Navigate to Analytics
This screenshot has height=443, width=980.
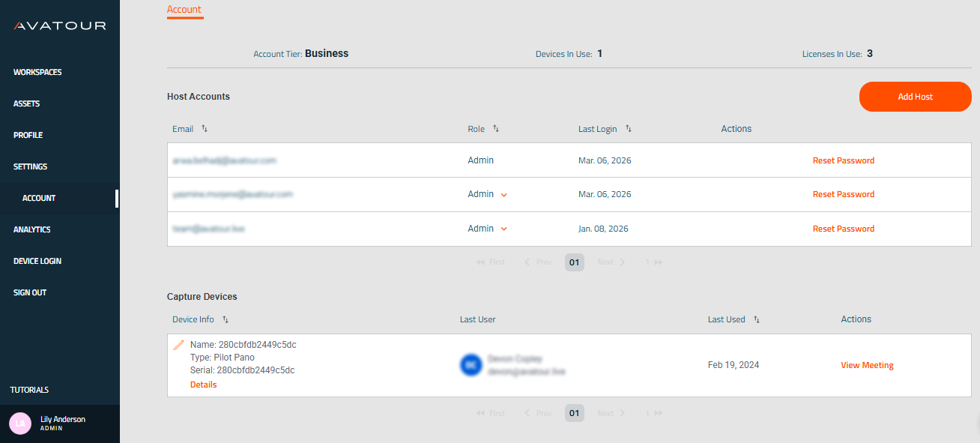click(x=32, y=229)
